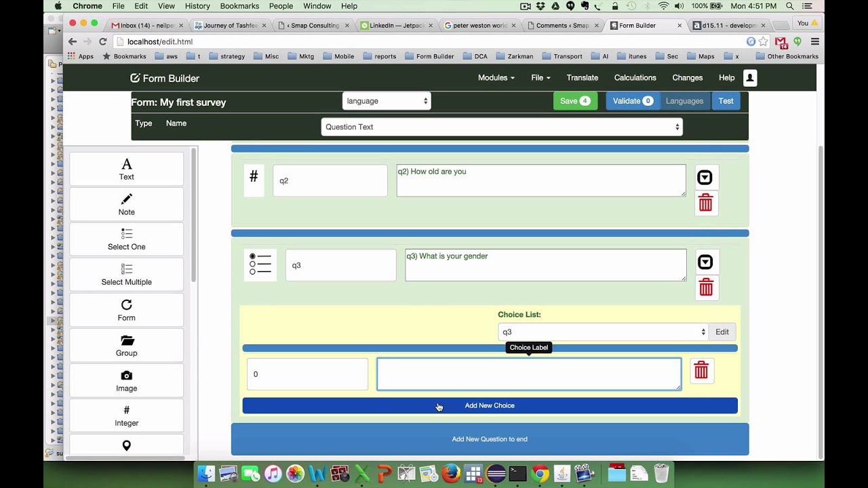Open Changes in the navbar
Screen dimensions: 868x488
688,78
